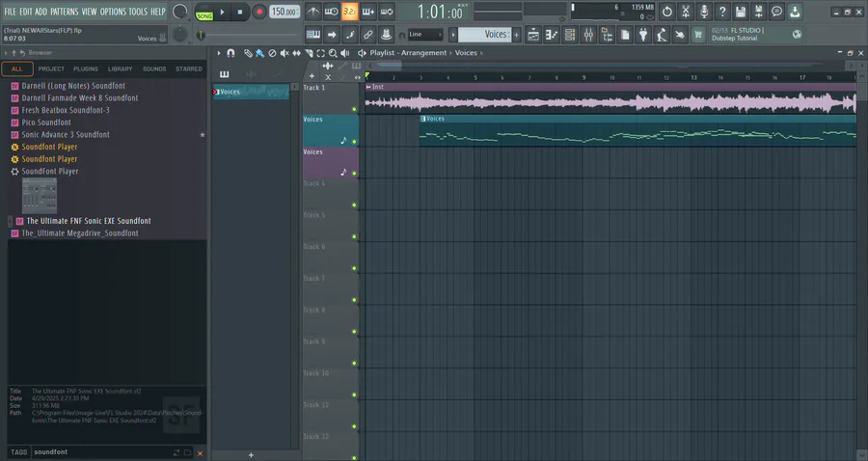Open the FILE menu

10,11
